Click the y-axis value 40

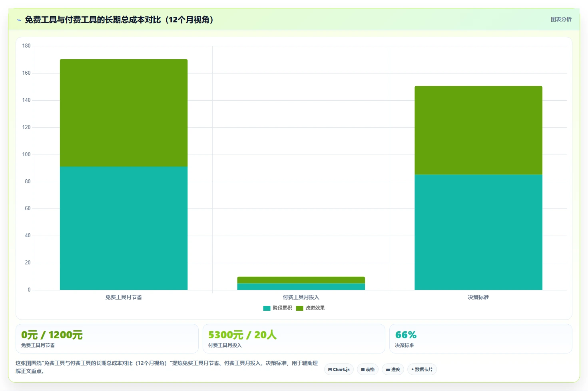tap(28, 236)
